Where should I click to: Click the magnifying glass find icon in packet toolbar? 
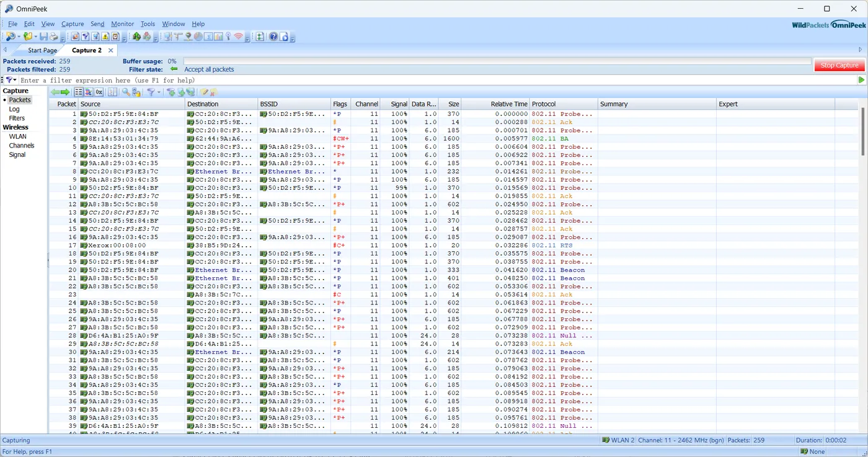(126, 92)
